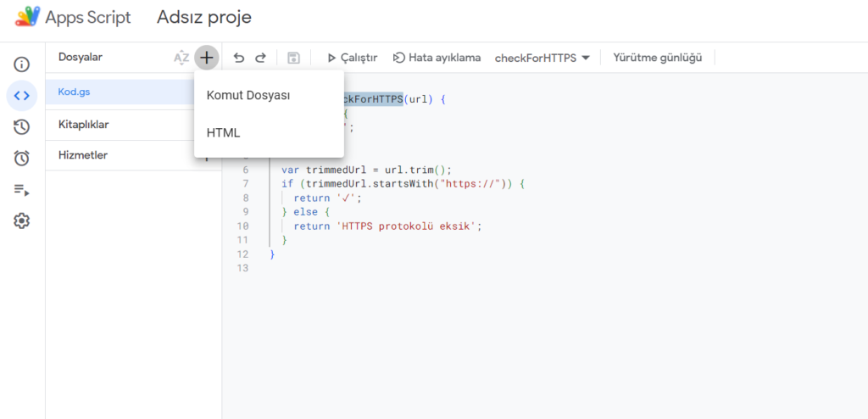The height and width of the screenshot is (419, 868).
Task: Open the Yürütme günlüğü execution log
Action: click(658, 58)
